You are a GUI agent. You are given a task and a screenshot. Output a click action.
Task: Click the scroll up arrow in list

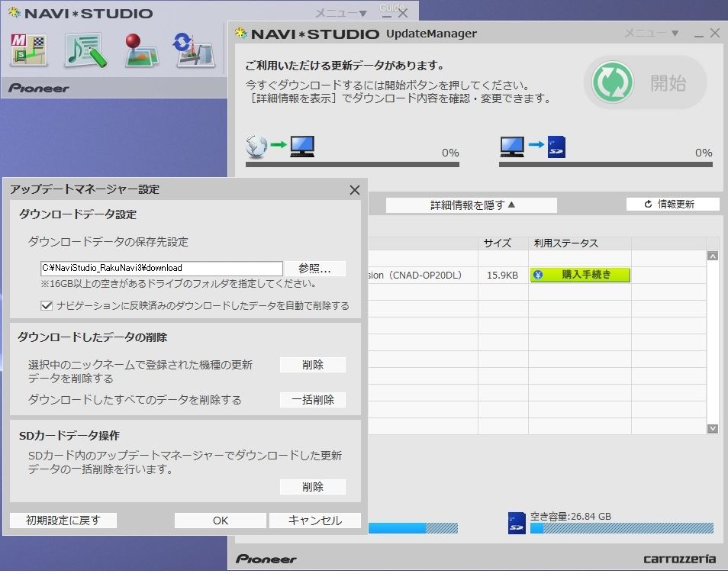[x=713, y=256]
